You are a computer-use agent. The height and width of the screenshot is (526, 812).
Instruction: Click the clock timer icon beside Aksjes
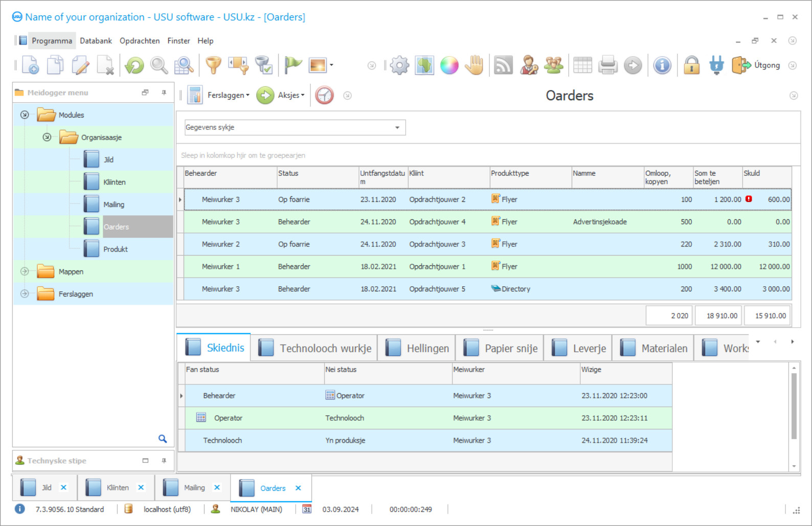point(324,96)
